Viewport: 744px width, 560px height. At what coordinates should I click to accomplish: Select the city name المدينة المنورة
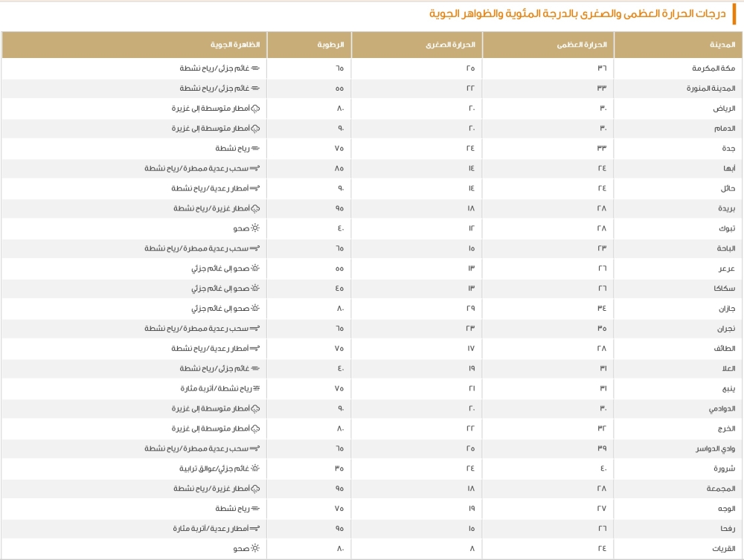pos(711,88)
